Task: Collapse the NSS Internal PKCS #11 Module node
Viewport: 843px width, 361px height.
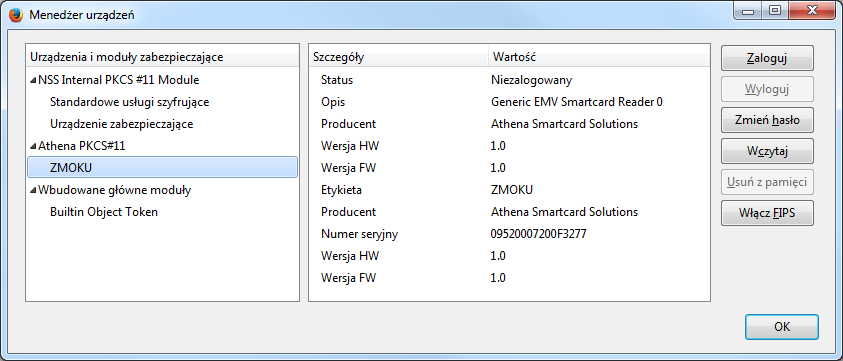Action: click(x=34, y=80)
